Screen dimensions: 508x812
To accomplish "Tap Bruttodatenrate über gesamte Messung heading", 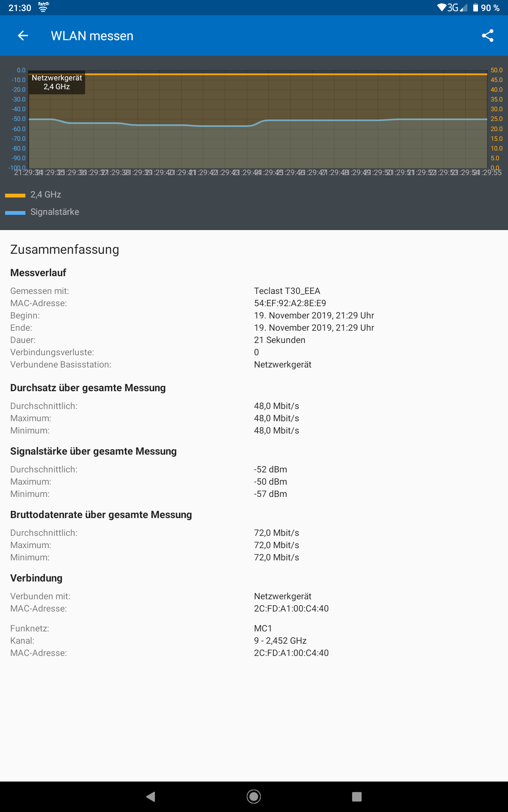I will point(101,515).
